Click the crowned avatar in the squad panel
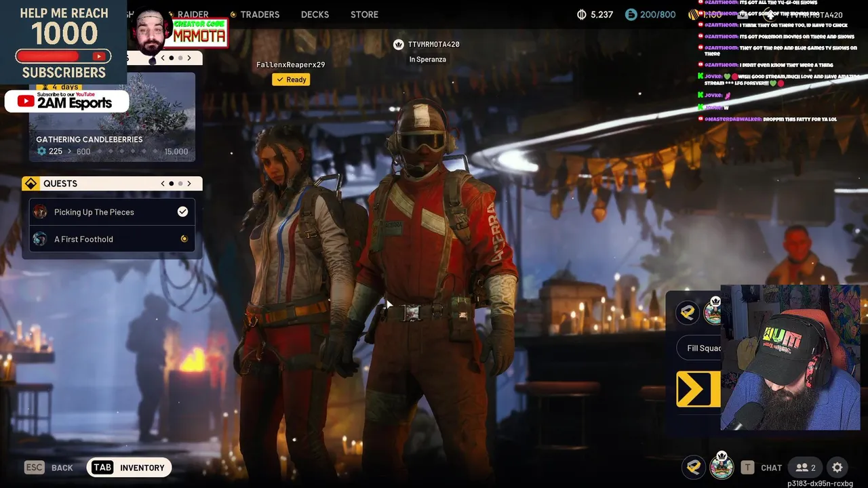The width and height of the screenshot is (868, 488). 713,311
